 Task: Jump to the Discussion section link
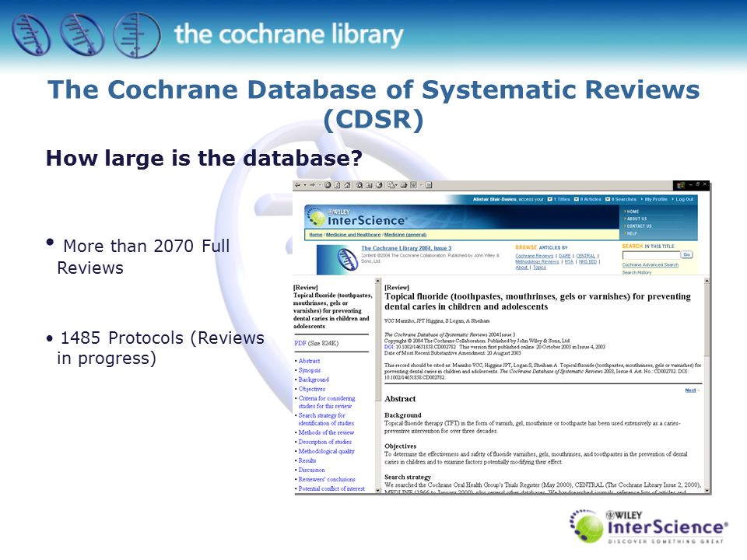(x=311, y=470)
